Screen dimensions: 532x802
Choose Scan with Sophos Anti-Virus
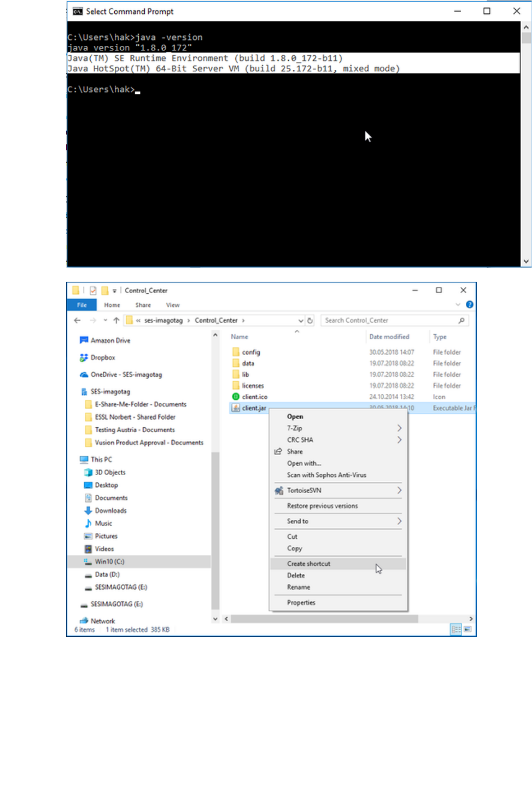338,475
